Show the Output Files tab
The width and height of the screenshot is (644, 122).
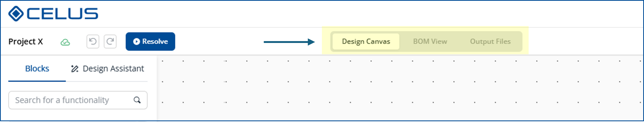[x=490, y=42]
